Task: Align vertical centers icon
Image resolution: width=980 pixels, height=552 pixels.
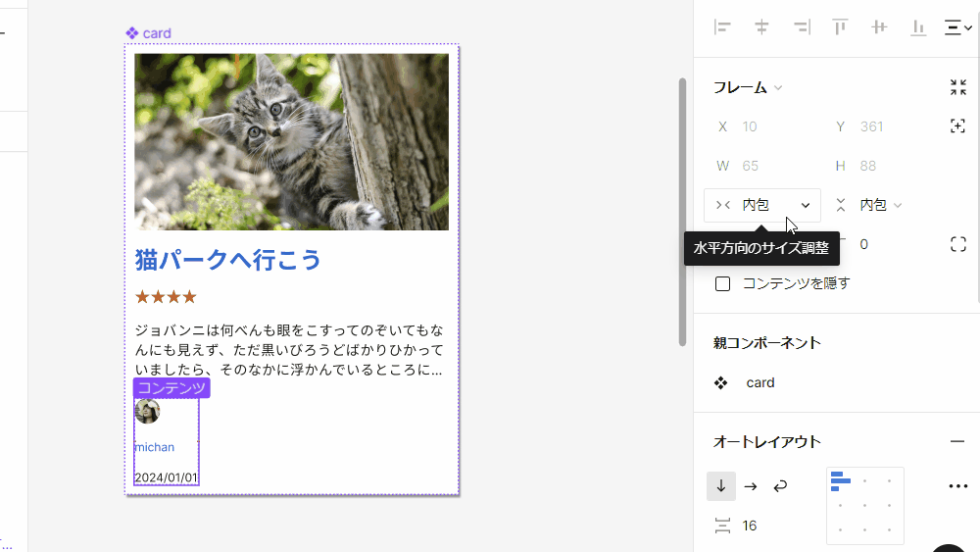Action: click(x=879, y=26)
